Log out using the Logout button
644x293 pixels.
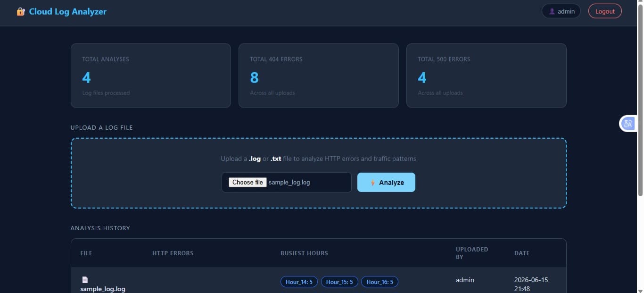pyautogui.click(x=605, y=11)
